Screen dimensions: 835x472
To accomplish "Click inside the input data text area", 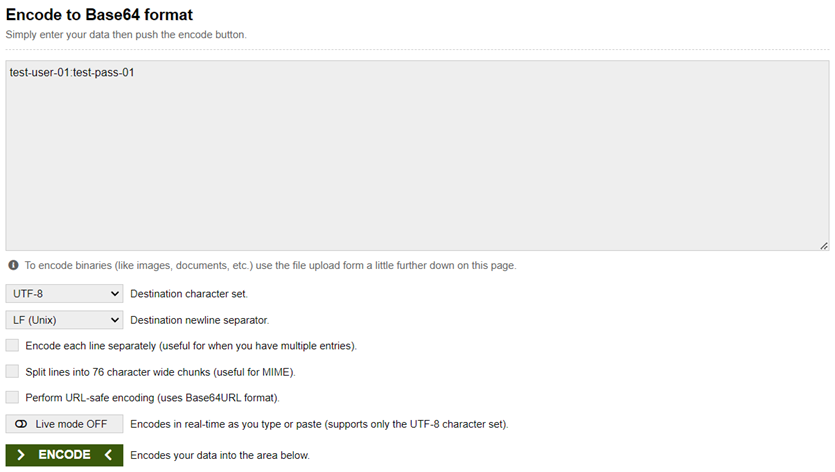I will pyautogui.click(x=417, y=170).
